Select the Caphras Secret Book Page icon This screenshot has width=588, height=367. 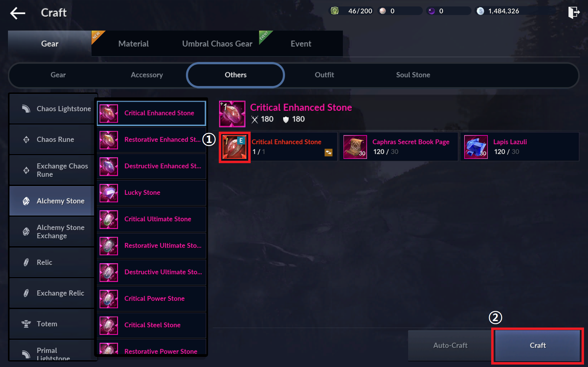(x=355, y=147)
